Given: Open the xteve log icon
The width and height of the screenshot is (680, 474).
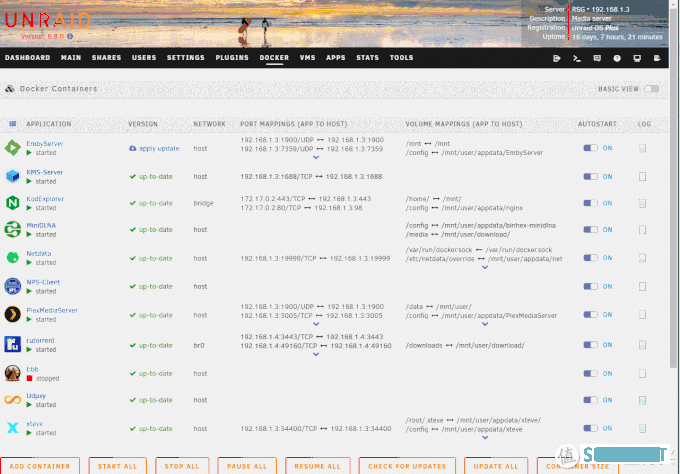Looking at the screenshot, I should (642, 428).
